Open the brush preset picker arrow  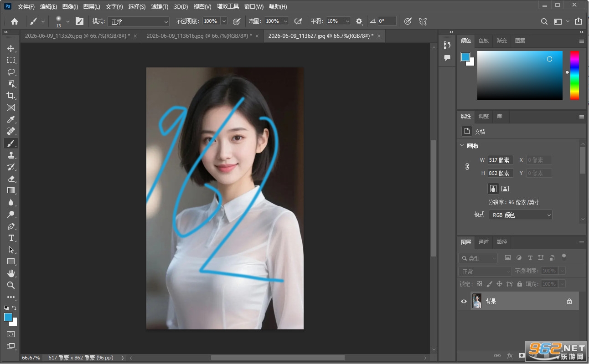[68, 21]
